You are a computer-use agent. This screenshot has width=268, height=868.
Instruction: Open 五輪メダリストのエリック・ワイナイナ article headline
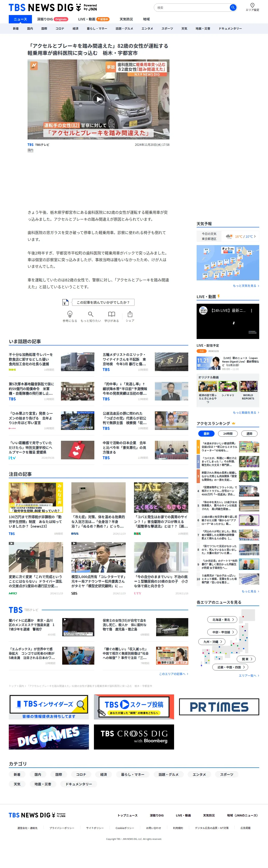tap(124, 359)
